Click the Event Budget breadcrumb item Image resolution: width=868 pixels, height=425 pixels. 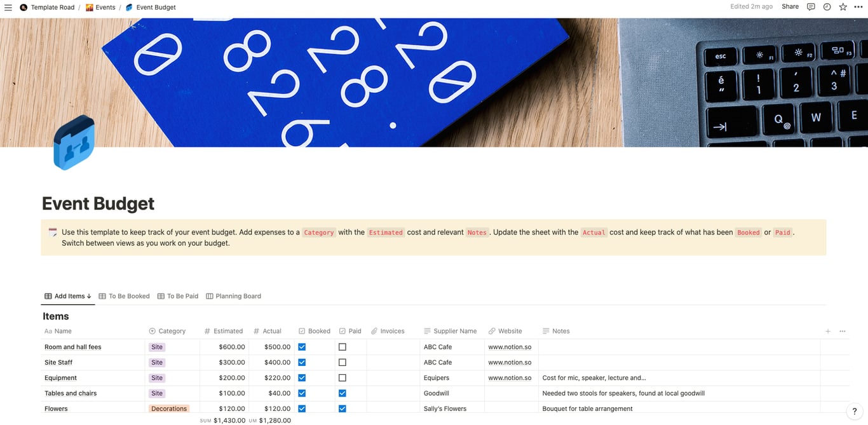(x=151, y=7)
